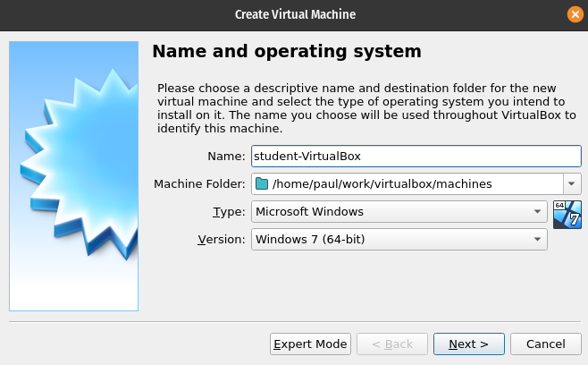Image resolution: width=588 pixels, height=365 pixels.
Task: Click the folder icon in Machine Folder field
Action: [262, 184]
